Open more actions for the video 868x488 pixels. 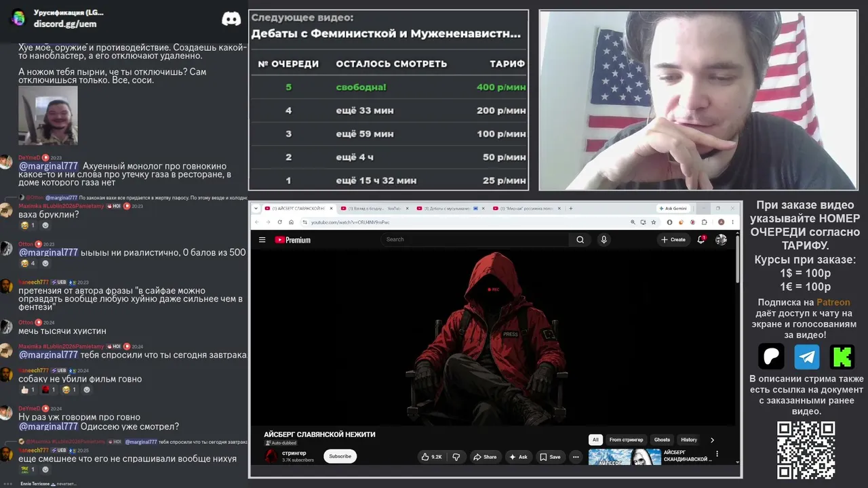point(576,457)
